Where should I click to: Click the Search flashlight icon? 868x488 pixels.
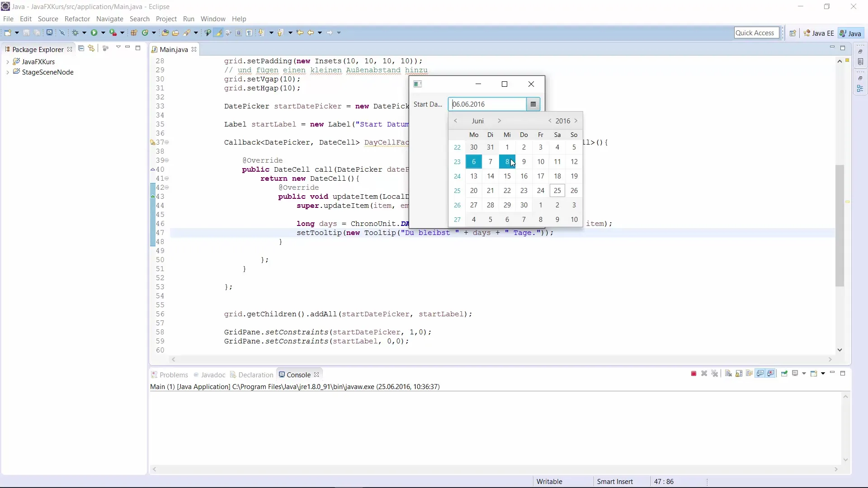(x=187, y=33)
